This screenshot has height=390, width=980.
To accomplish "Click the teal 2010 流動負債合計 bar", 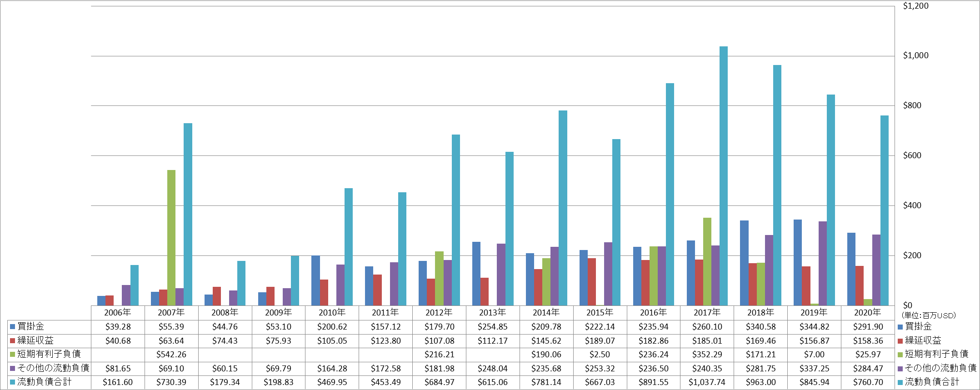I will pyautogui.click(x=349, y=247).
